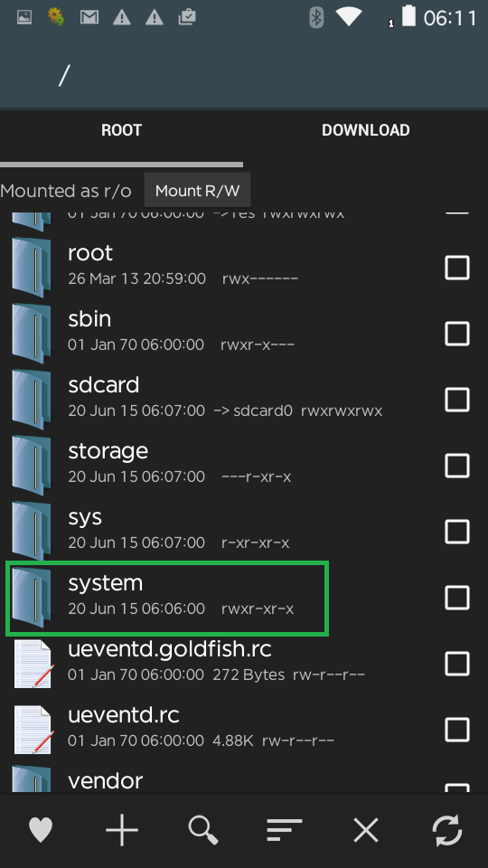Select the checkbox for ueventd.goldfish.rc
The image size is (488, 868).
(457, 664)
